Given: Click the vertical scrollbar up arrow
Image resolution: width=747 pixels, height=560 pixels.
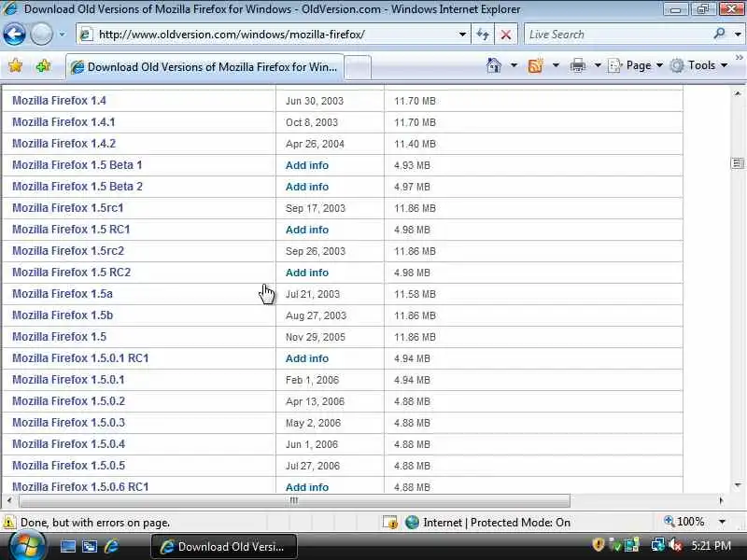Looking at the screenshot, I should pyautogui.click(x=738, y=94).
